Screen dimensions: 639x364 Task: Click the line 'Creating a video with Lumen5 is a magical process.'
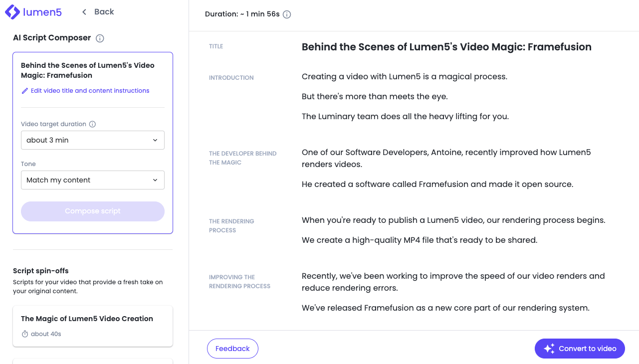pyautogui.click(x=405, y=77)
